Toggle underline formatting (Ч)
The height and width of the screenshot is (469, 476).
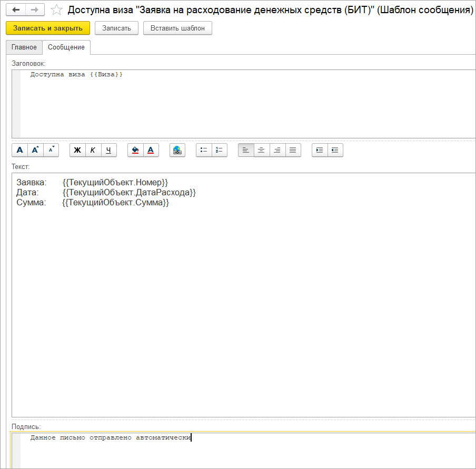109,150
